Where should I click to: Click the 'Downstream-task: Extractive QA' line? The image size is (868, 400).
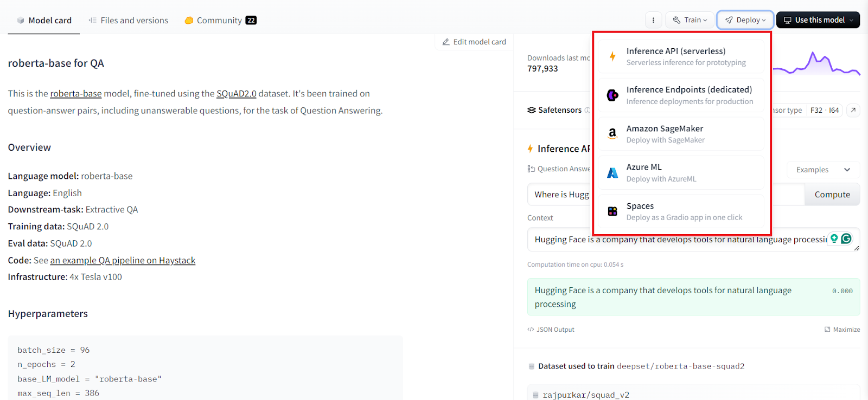pos(73,210)
